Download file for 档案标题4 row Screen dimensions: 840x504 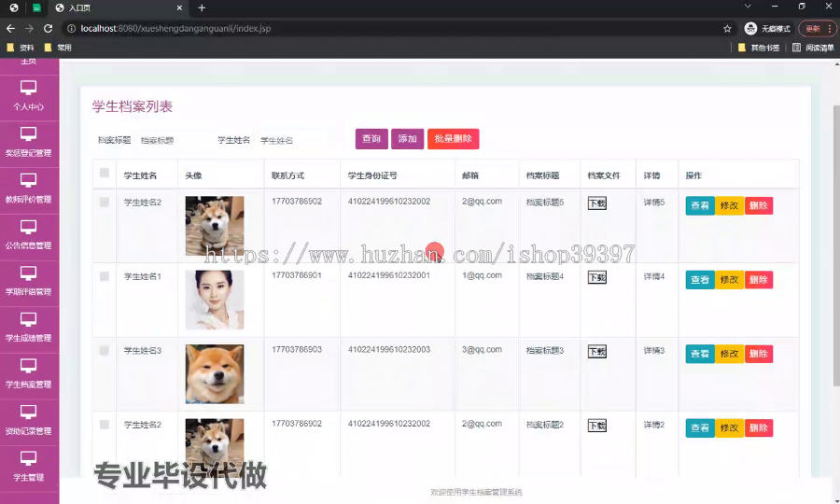tap(596, 277)
